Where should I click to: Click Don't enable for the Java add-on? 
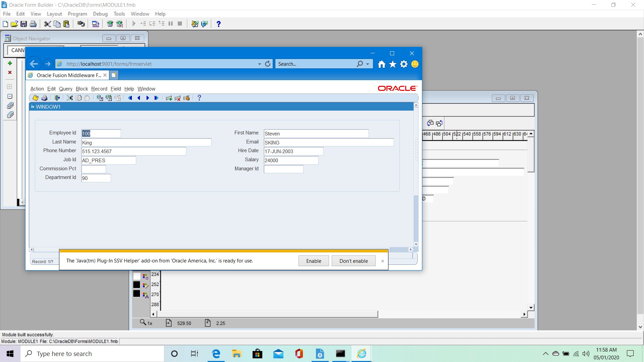pos(354,261)
